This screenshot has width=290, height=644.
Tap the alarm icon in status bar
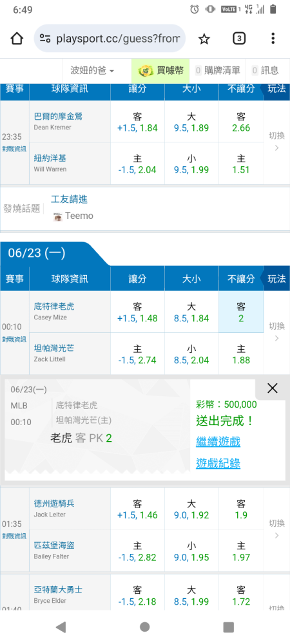click(x=195, y=9)
